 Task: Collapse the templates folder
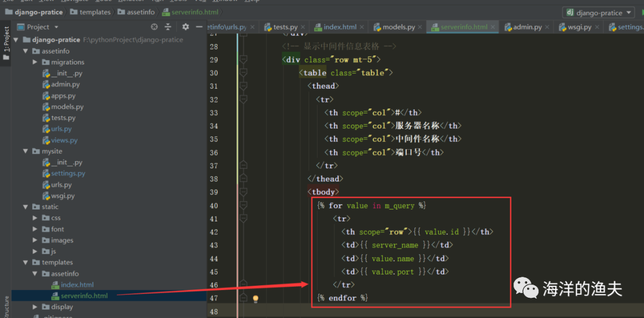[26, 262]
